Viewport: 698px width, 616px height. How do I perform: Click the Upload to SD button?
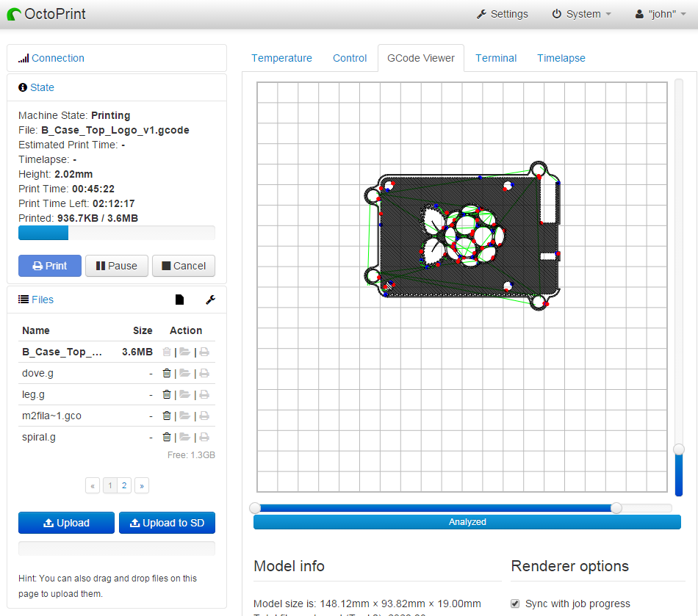(x=167, y=523)
